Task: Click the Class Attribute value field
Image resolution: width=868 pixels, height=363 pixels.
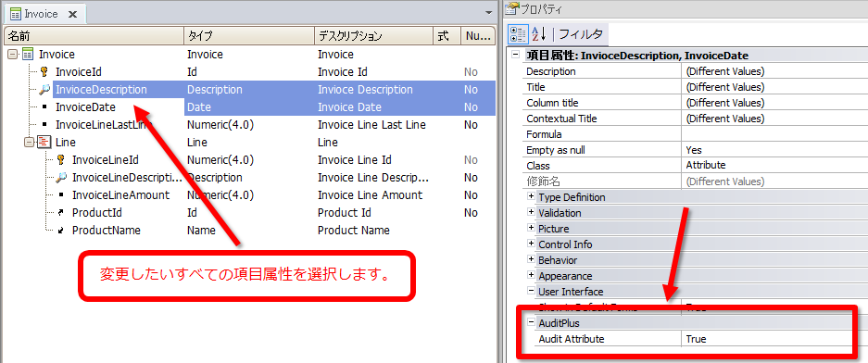Action: [775, 166]
